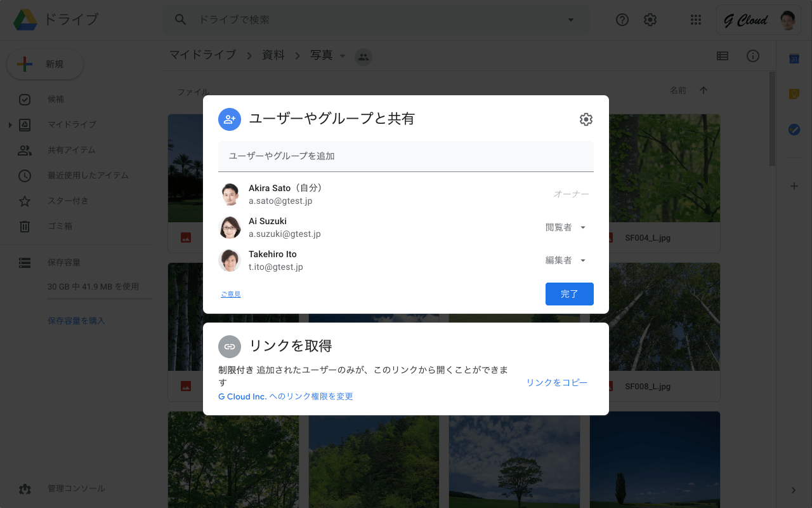Open Drive settings gear in header
Viewport: 812px width, 508px height.
(x=650, y=20)
